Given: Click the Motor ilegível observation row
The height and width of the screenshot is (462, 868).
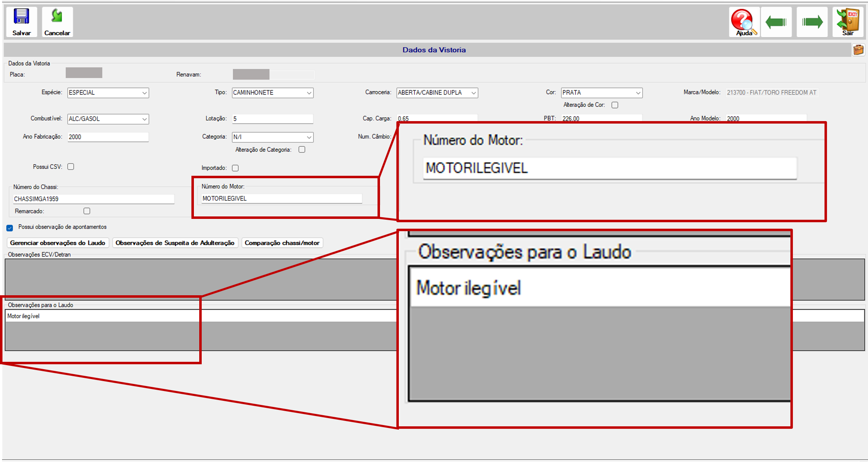Looking at the screenshot, I should pos(201,316).
